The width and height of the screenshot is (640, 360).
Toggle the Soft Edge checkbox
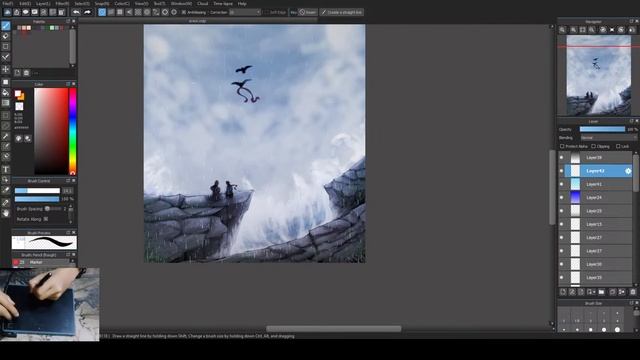point(266,13)
